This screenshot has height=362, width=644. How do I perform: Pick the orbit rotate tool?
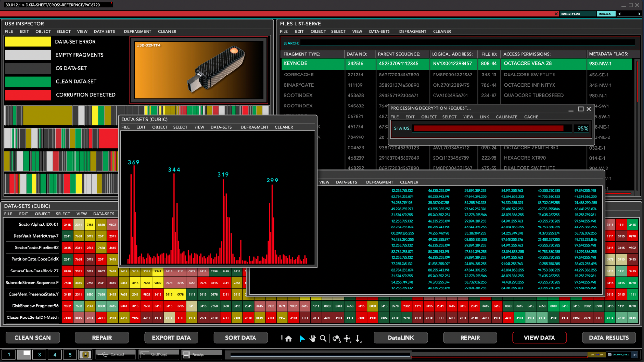[337, 339]
